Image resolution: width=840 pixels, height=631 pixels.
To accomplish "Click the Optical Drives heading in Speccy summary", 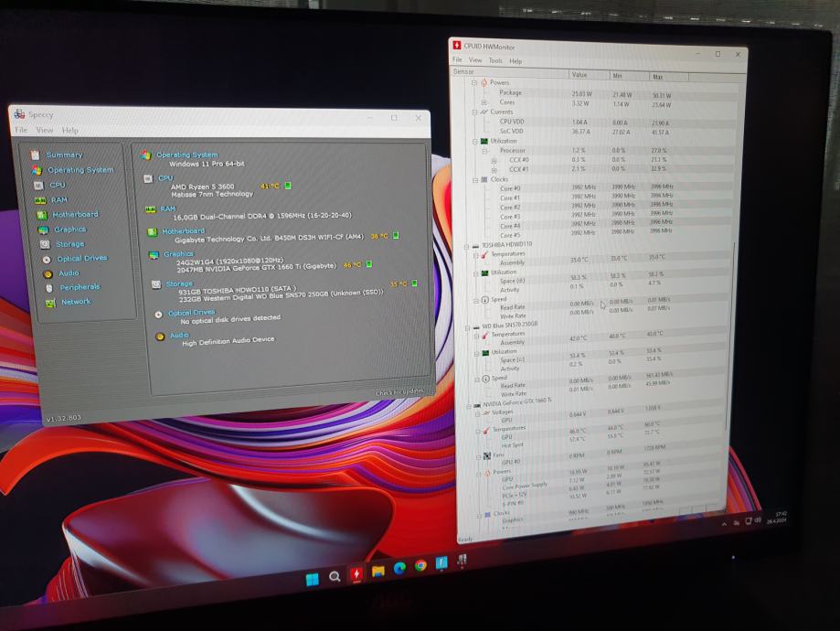I will point(191,313).
